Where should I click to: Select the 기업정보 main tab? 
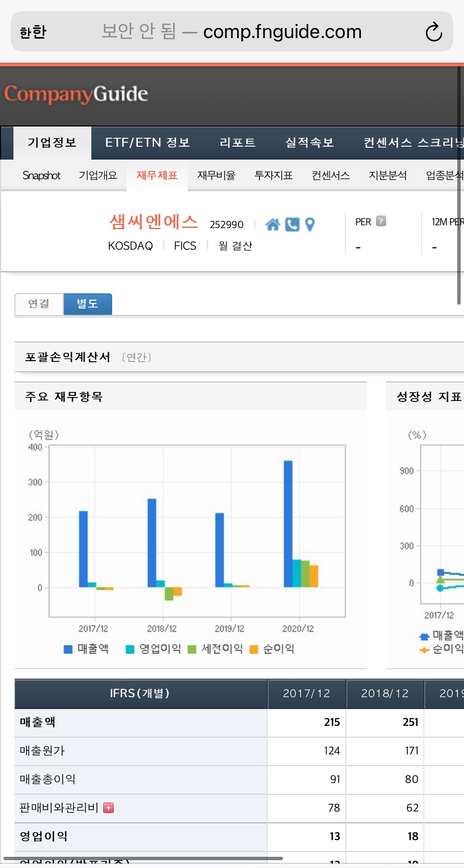[52, 142]
